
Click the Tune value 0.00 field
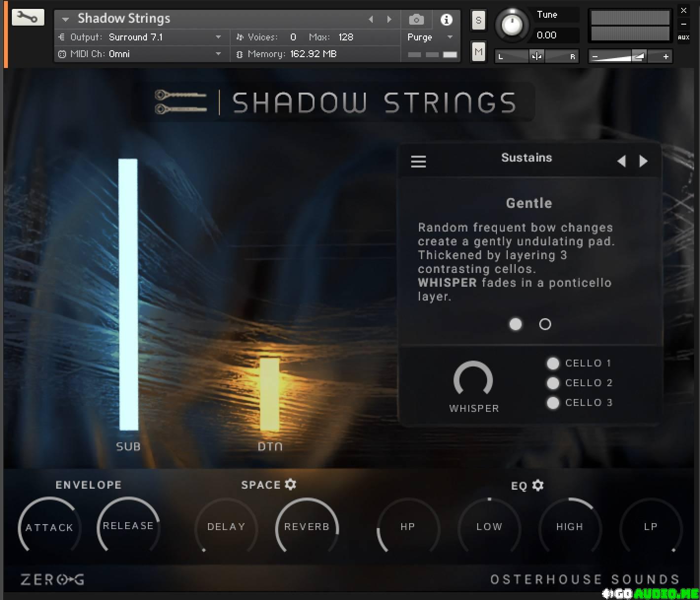click(547, 35)
